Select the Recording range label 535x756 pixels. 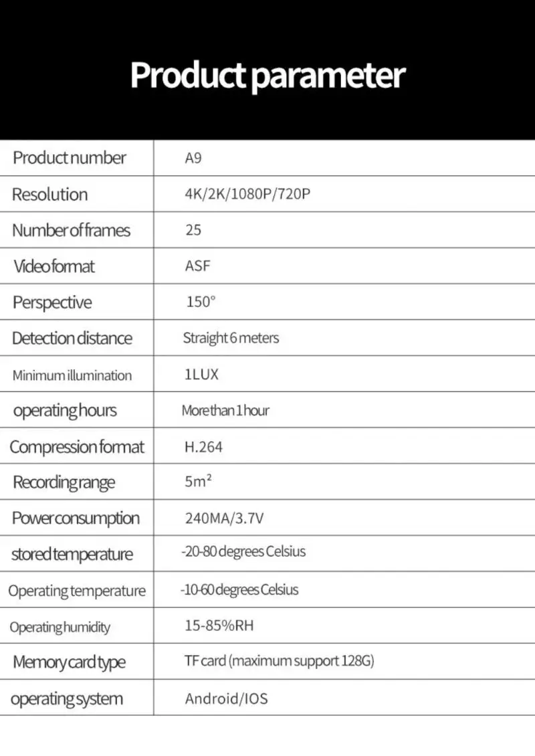pos(64,482)
